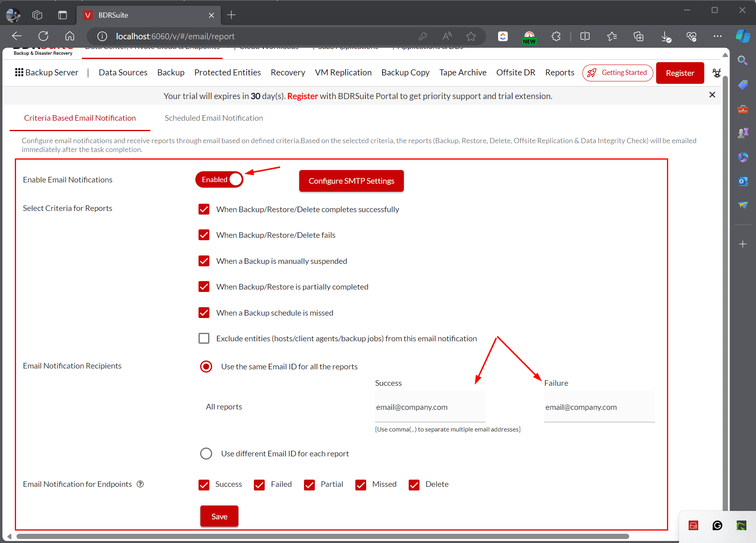Screen dimensions: 756x543
Task: Click the Success email address field
Action: 430,407
